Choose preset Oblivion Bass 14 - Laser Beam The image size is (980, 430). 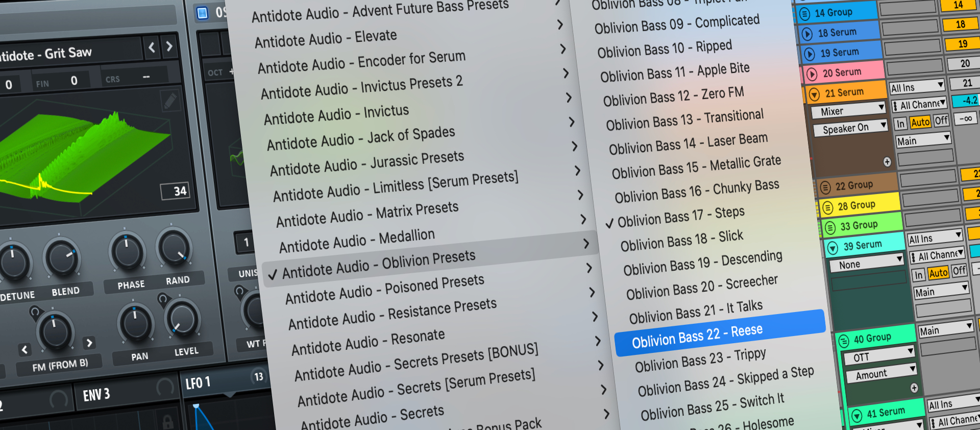click(x=688, y=143)
